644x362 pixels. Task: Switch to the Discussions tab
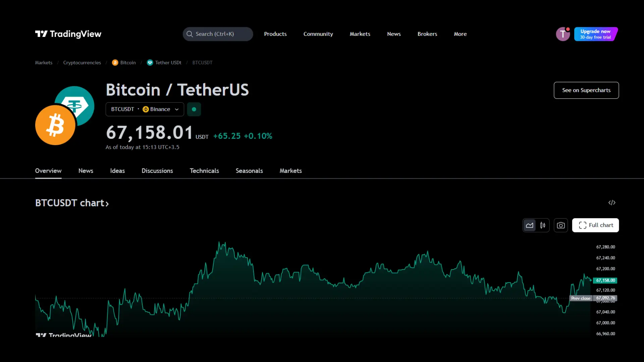[157, 171]
